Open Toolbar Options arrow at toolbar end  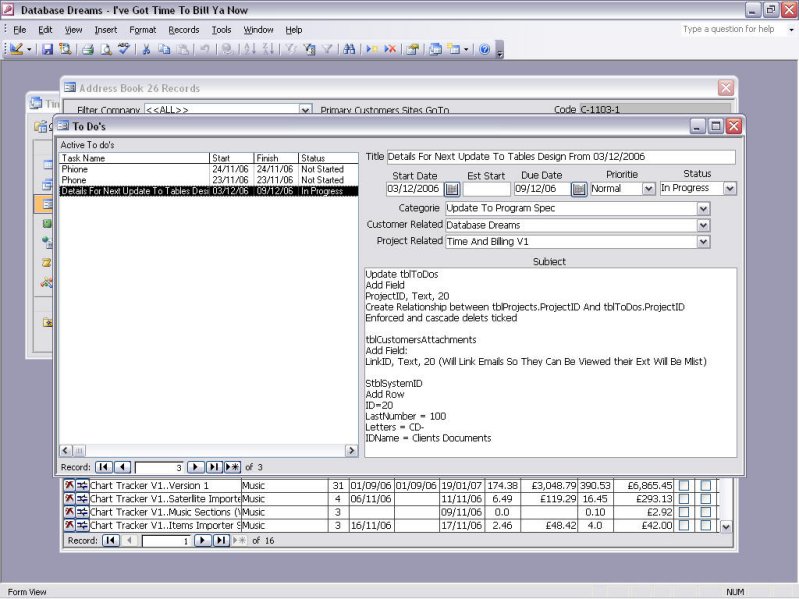pos(500,50)
